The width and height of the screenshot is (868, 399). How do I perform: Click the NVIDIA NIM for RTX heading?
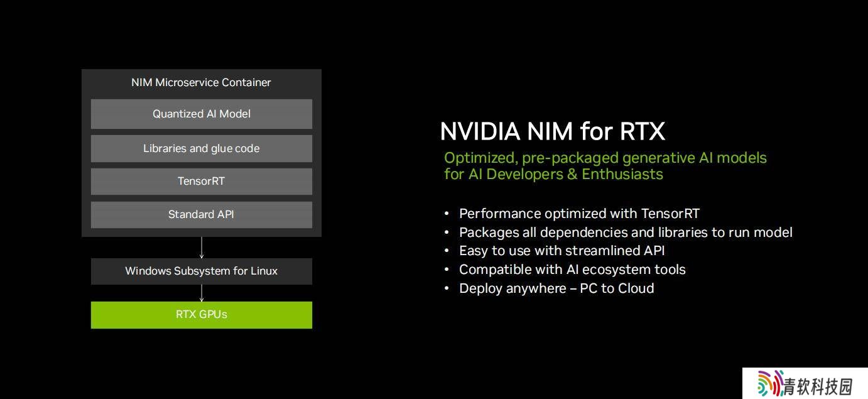(x=553, y=131)
